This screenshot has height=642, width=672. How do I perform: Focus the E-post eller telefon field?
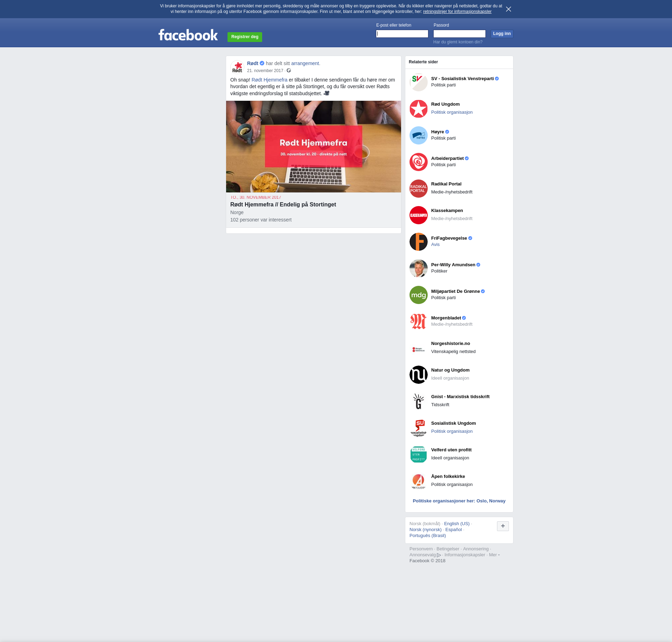[402, 34]
